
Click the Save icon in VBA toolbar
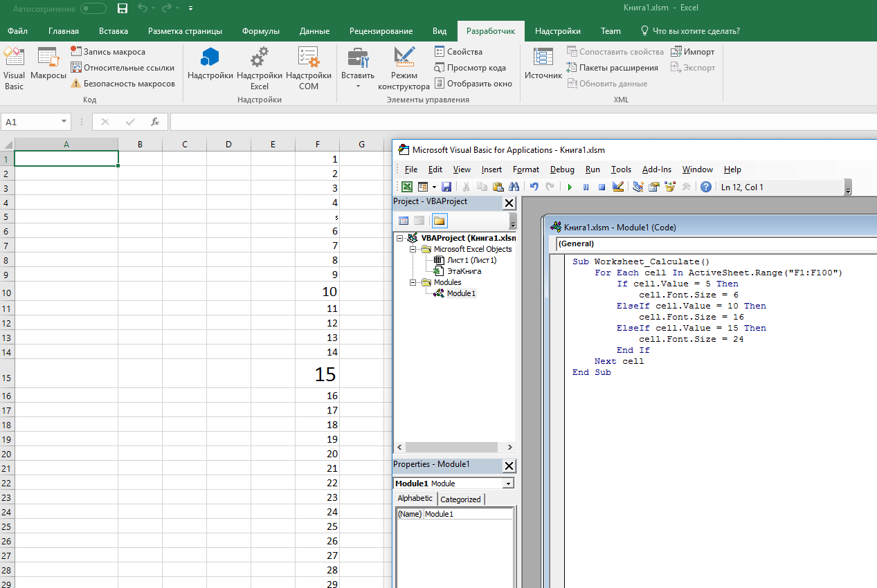pyautogui.click(x=446, y=187)
